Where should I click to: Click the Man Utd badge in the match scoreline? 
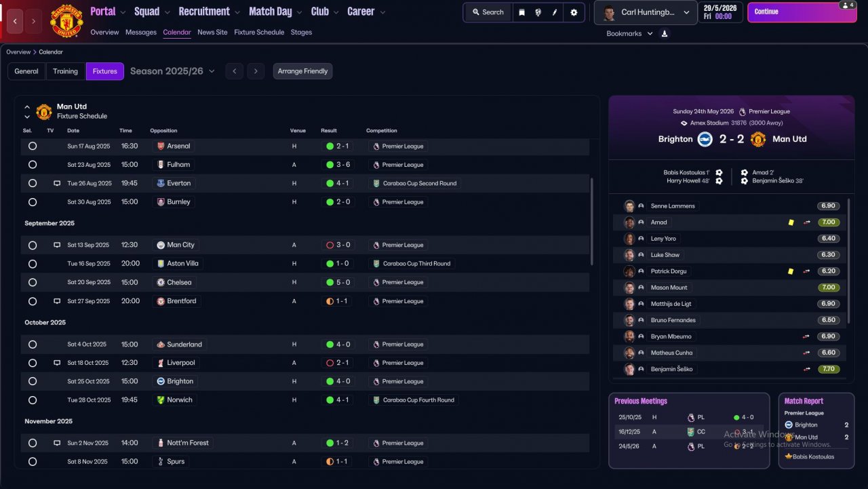click(758, 139)
